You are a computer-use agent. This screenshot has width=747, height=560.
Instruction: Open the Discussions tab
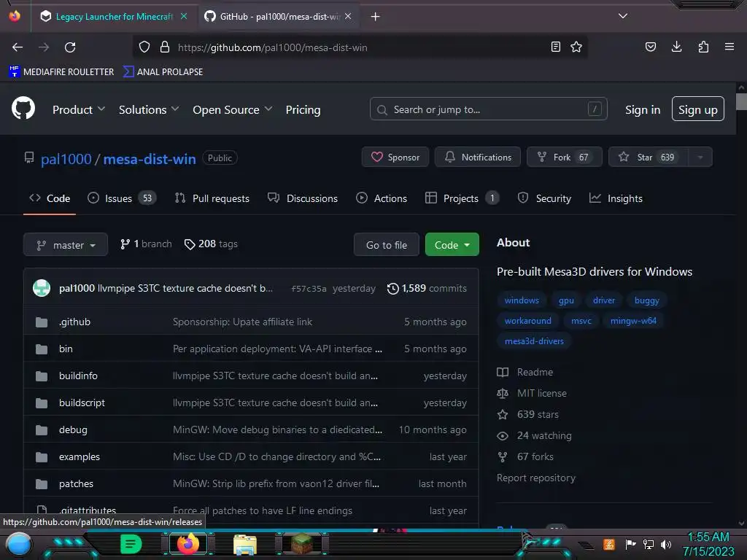click(x=303, y=198)
